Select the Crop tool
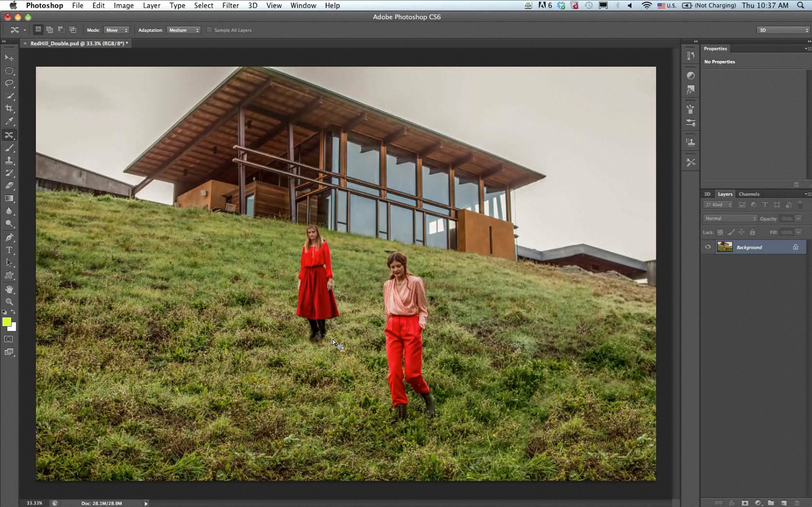This screenshot has width=812, height=507. coord(9,109)
